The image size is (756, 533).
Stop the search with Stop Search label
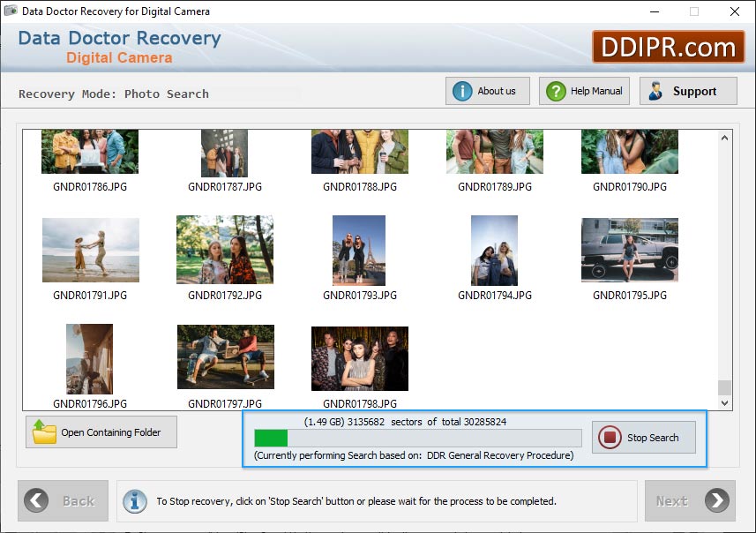click(652, 438)
